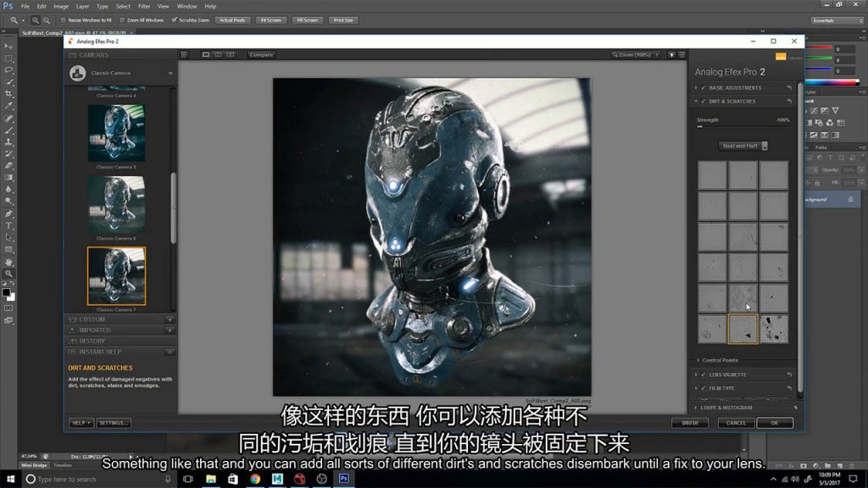Click the Brush button
This screenshot has width=868, height=488.
tap(690, 423)
